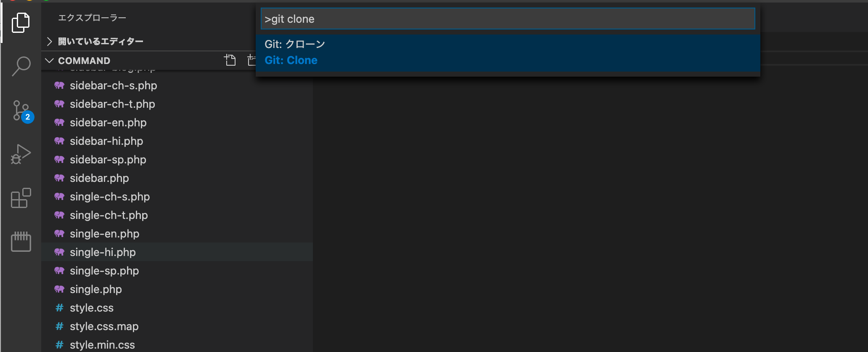Open Source Control with 2 changes

pos(22,111)
